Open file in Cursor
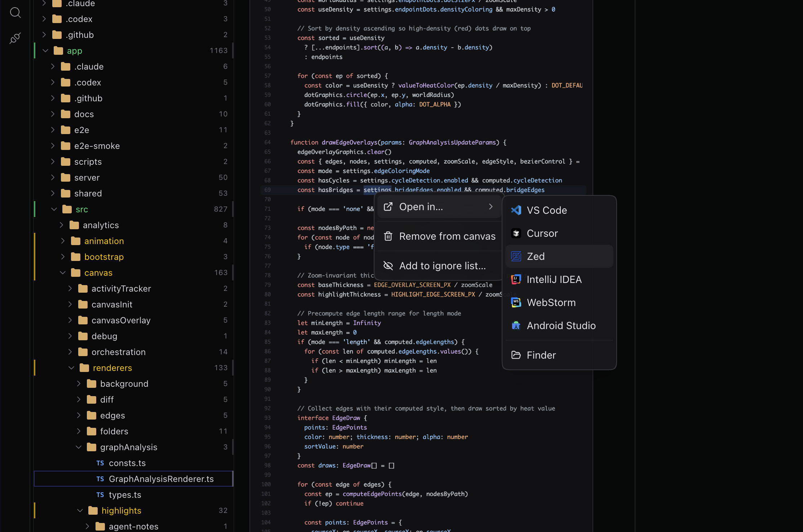 tap(559, 233)
